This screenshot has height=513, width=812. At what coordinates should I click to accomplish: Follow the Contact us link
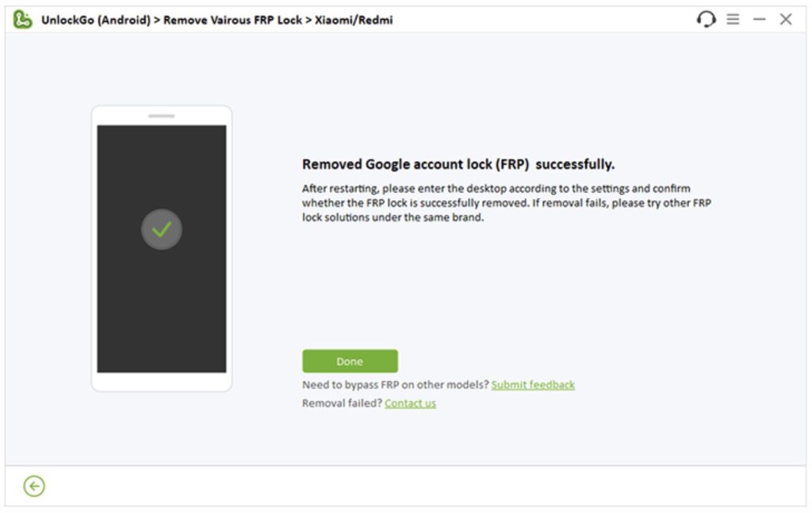tap(410, 403)
